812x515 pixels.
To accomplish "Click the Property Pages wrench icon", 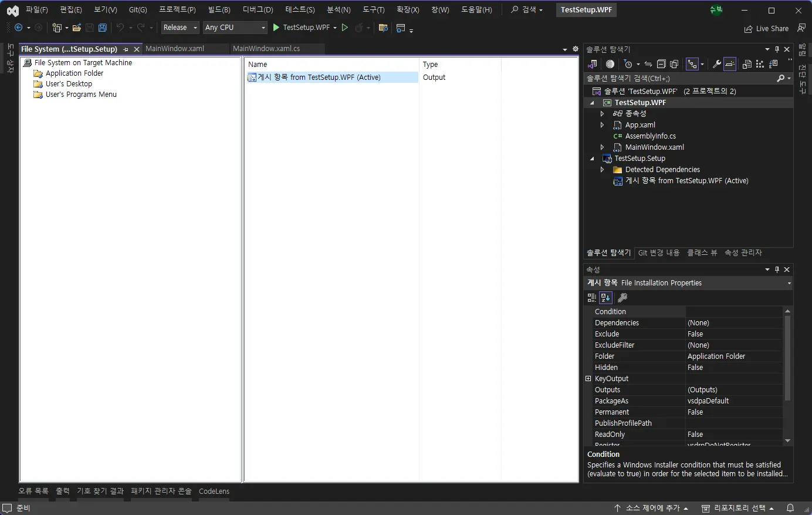I will pyautogui.click(x=622, y=298).
